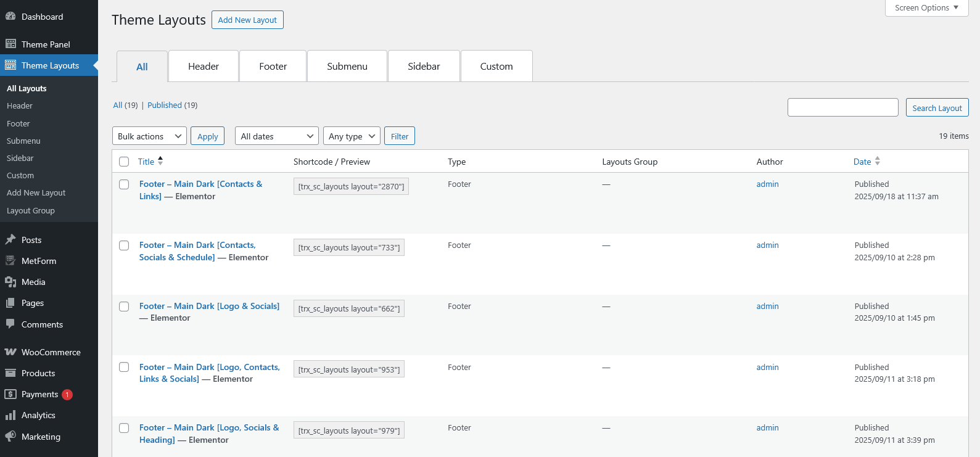Image resolution: width=980 pixels, height=457 pixels.
Task: Click the WooCommerce logo icon
Action: click(10, 352)
